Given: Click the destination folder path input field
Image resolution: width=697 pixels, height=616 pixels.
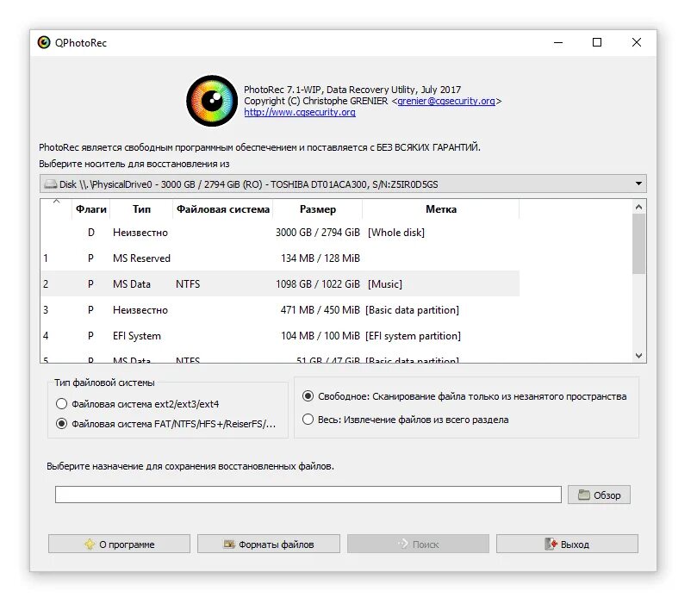Looking at the screenshot, I should 308,495.
